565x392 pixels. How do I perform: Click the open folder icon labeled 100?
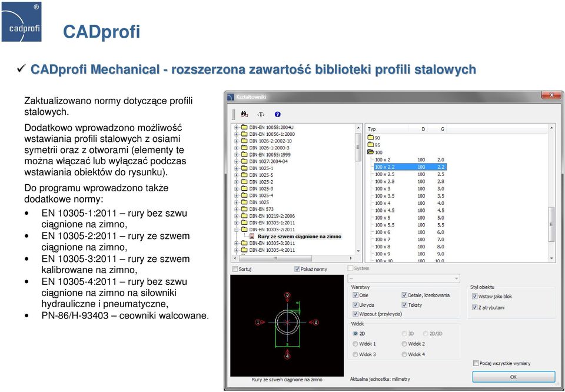[370, 152]
